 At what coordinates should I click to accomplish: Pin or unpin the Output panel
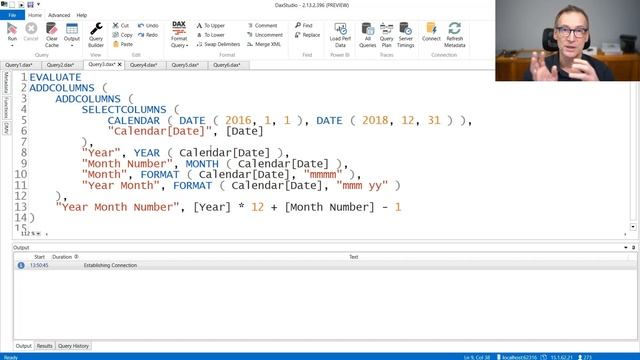point(633,247)
